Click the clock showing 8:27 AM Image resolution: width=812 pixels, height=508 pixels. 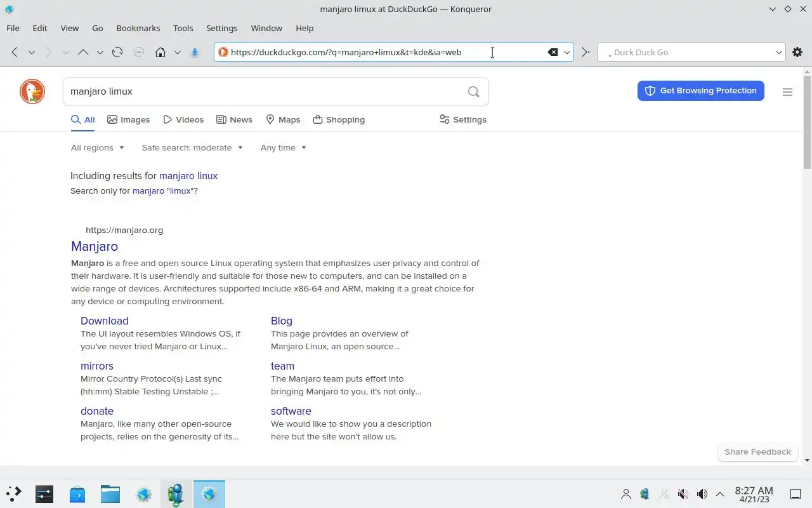tap(754, 494)
